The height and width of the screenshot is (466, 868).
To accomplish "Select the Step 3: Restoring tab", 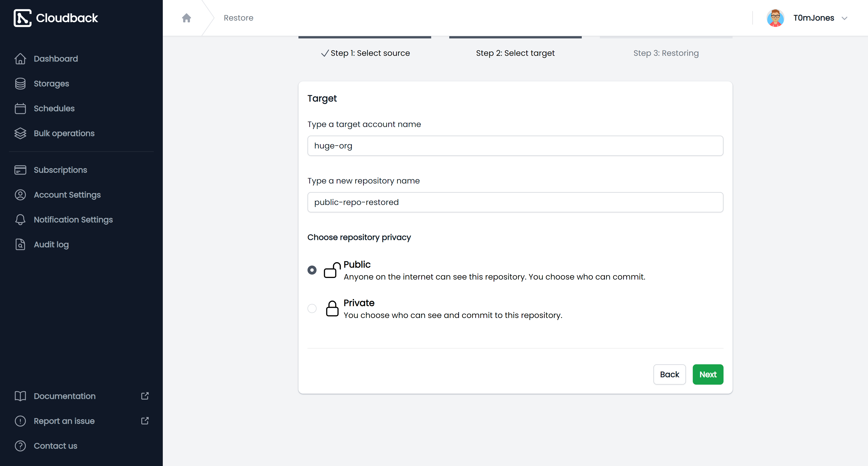I will pos(666,53).
